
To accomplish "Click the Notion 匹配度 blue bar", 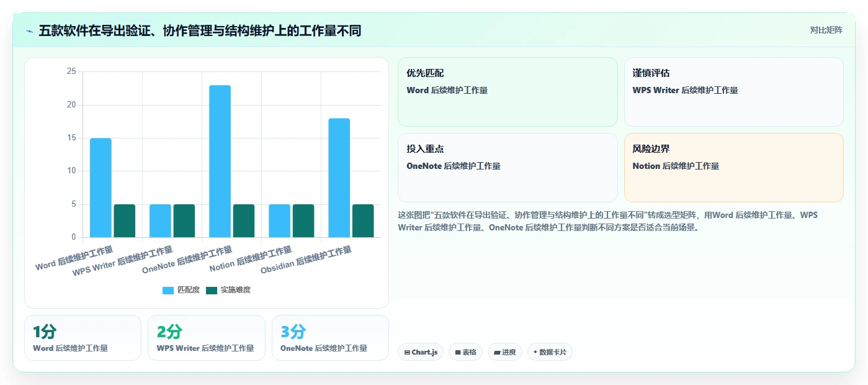I will coord(279,220).
